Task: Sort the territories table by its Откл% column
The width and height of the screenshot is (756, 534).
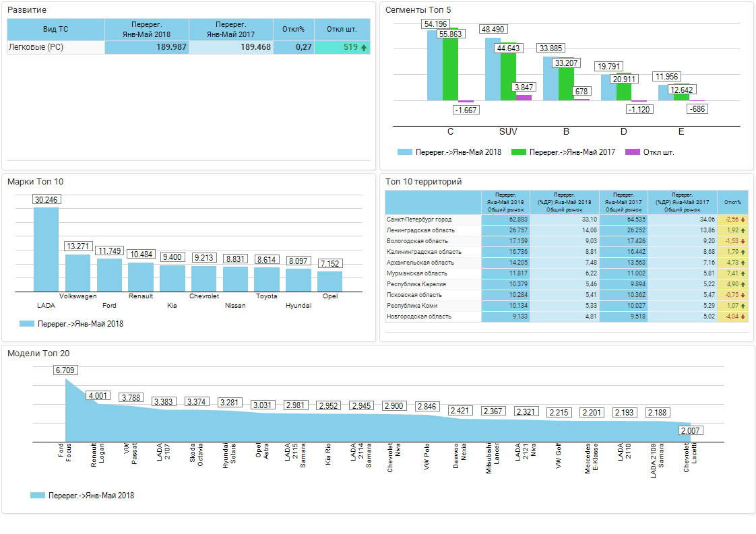Action: tap(732, 202)
